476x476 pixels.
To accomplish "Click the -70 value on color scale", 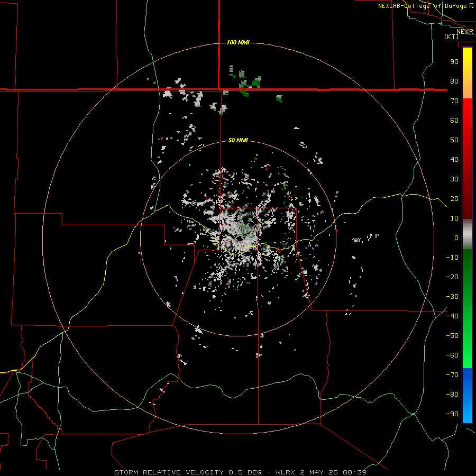I will click(x=452, y=375).
